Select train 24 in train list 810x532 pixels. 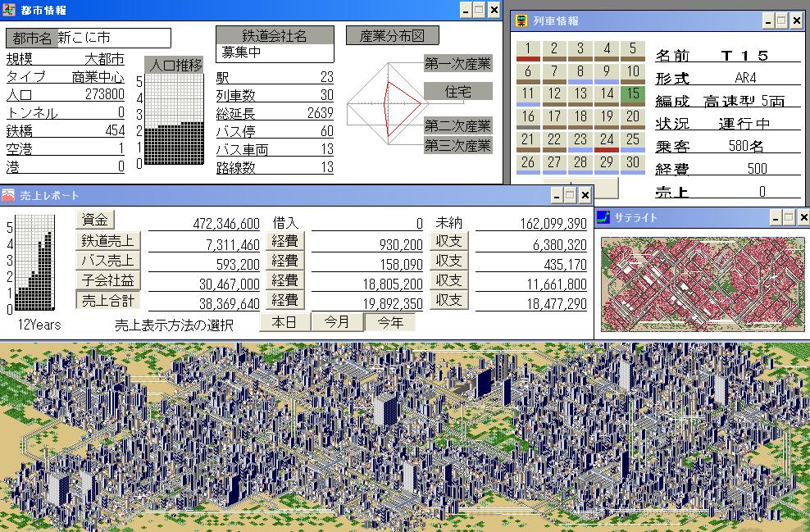point(607,142)
